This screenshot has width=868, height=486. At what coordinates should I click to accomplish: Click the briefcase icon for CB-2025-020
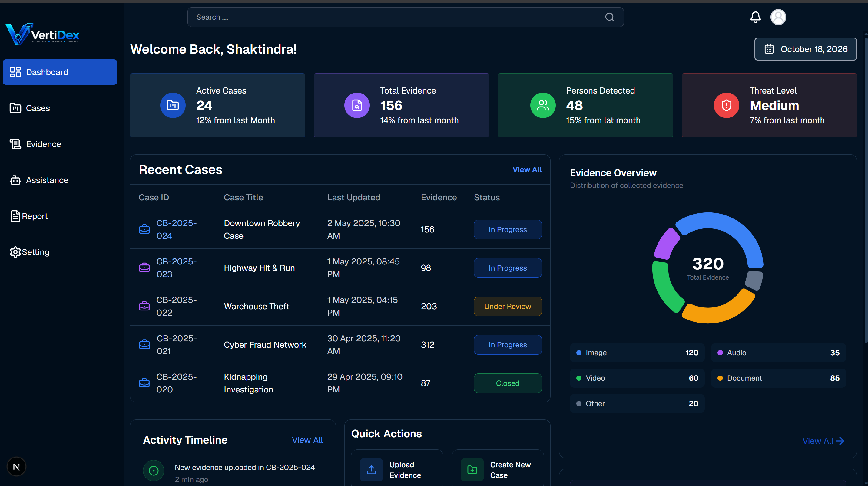tap(144, 383)
